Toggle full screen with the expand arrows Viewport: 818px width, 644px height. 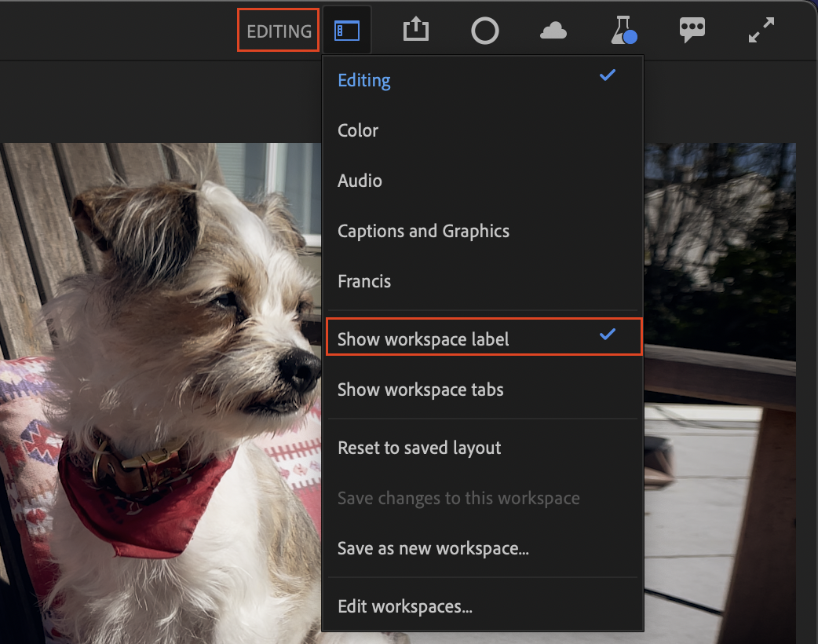760,30
